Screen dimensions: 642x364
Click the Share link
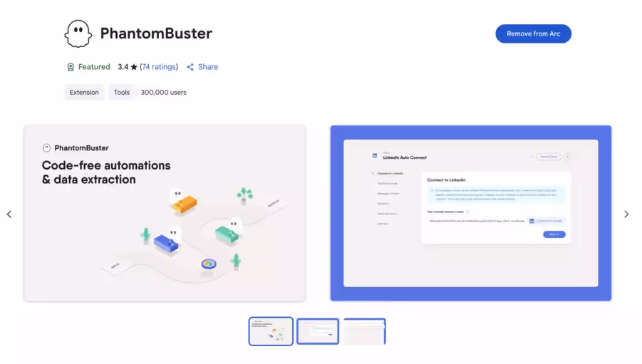click(x=208, y=67)
